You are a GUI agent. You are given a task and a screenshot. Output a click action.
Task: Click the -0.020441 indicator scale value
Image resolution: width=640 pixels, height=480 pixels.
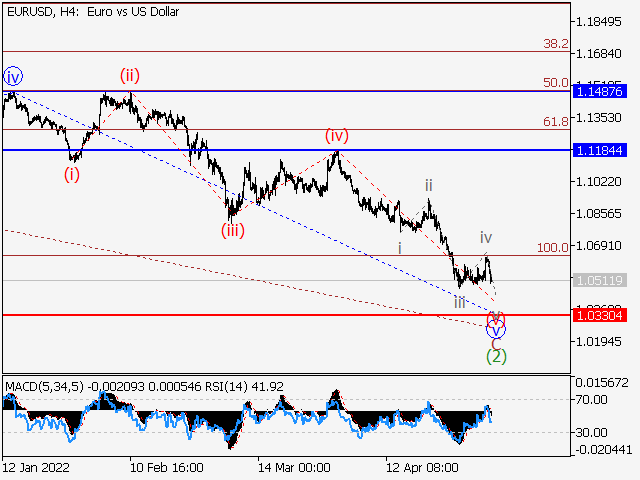point(604,450)
